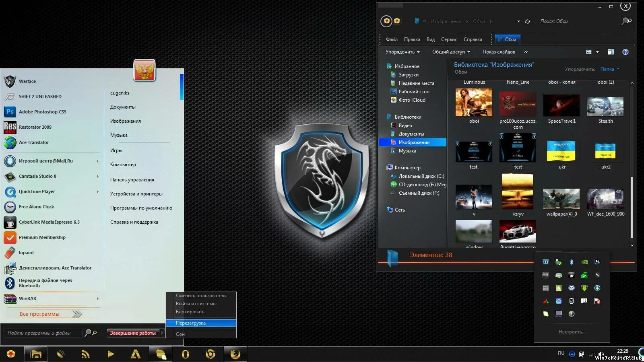644x362 pixels.
Task: Click Все программы in the Start menu
Action: pos(39,314)
